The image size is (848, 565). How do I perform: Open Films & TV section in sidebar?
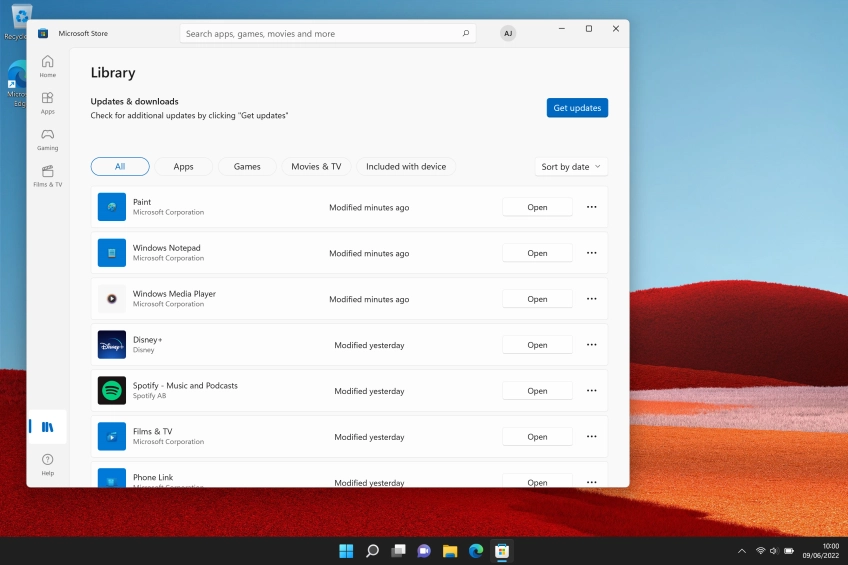[47, 175]
